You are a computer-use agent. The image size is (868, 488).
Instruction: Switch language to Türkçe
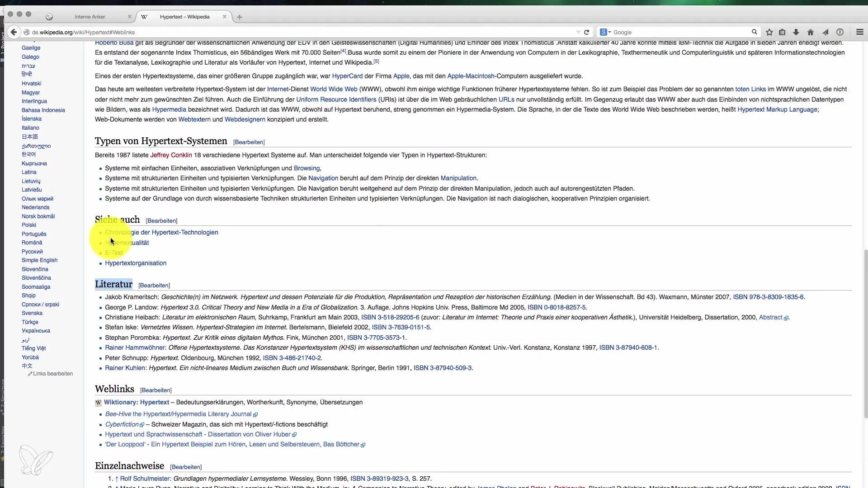coord(30,322)
